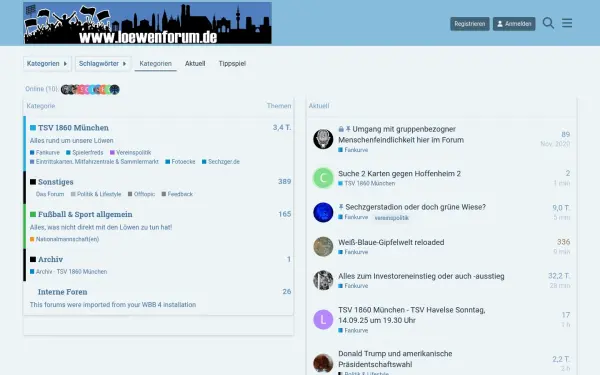Open Eintrittskarten, Mitfahrzentrale & Sammlermarkt subcategory

(x=94, y=162)
